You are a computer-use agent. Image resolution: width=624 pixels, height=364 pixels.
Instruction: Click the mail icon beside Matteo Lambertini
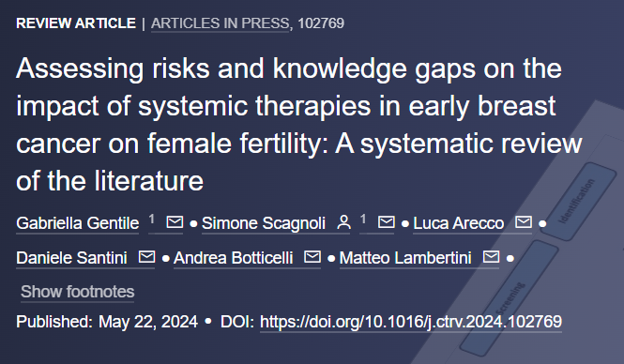(x=491, y=257)
